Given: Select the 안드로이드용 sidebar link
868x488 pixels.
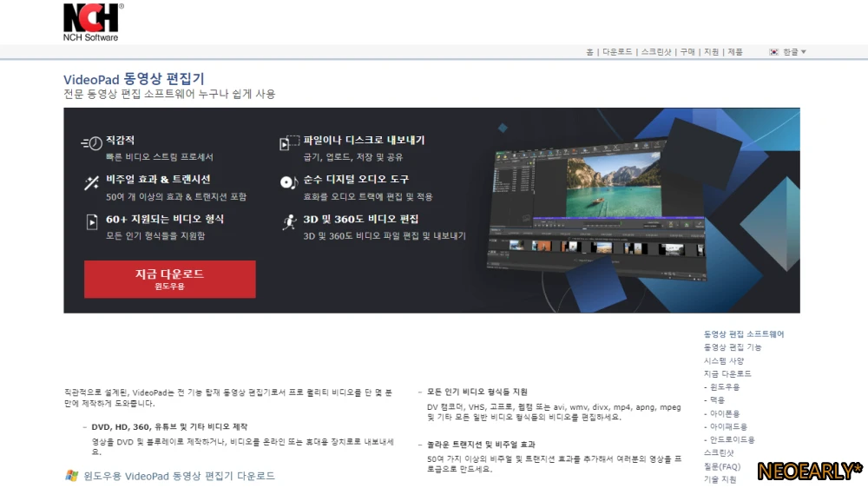Looking at the screenshot, I should pos(733,440).
